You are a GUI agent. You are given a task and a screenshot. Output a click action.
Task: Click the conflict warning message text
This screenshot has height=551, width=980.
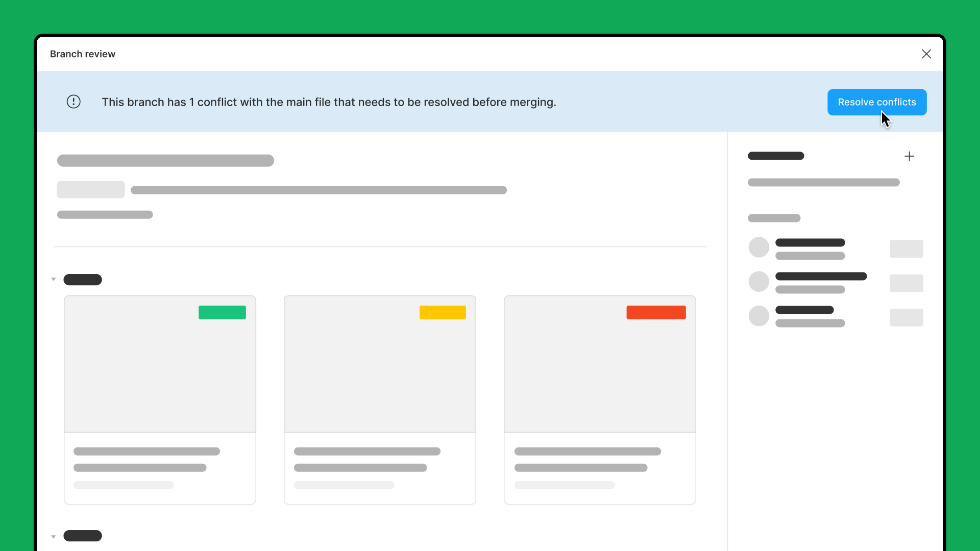click(329, 102)
